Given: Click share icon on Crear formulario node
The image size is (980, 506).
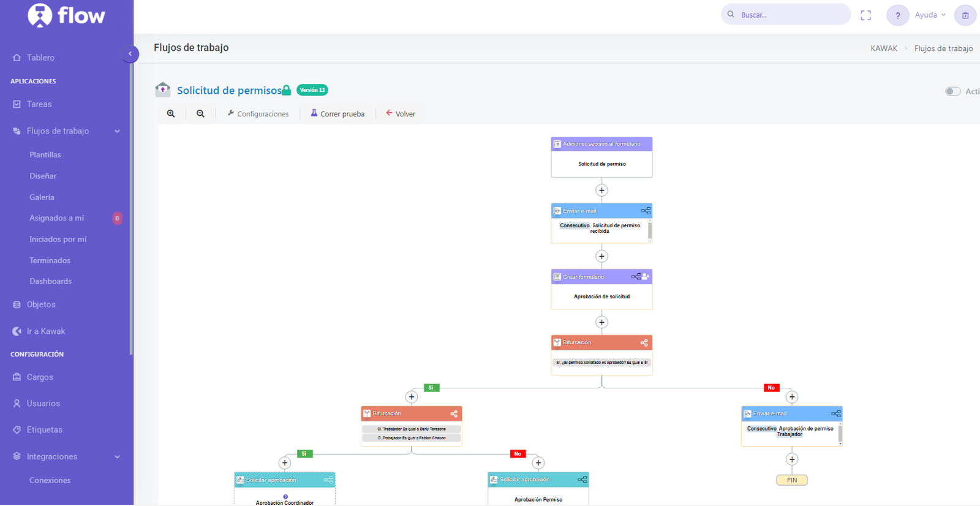Looking at the screenshot, I should click(636, 277).
